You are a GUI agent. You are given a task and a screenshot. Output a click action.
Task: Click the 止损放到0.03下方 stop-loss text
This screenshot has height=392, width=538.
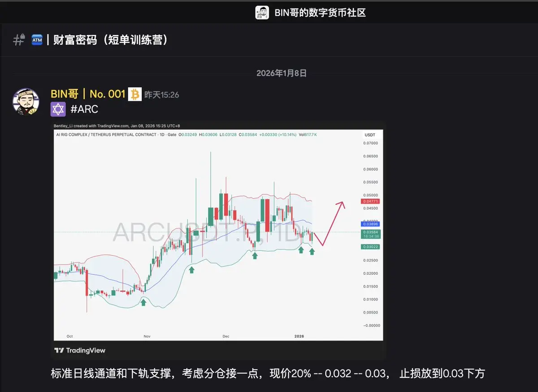coord(442,374)
